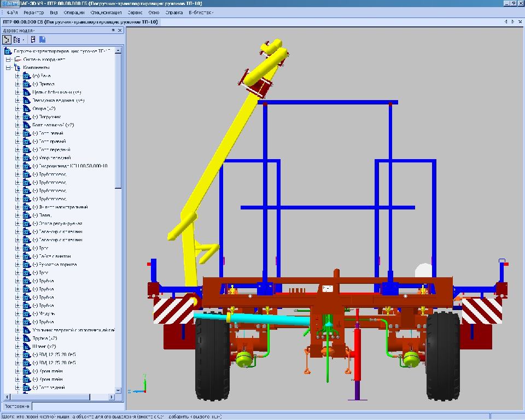Click the blue document icon in the tree toolbar

[x=43, y=39]
